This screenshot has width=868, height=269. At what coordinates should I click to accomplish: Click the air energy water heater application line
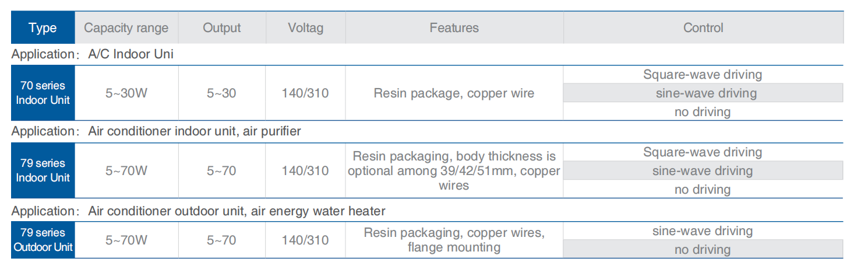(x=198, y=211)
